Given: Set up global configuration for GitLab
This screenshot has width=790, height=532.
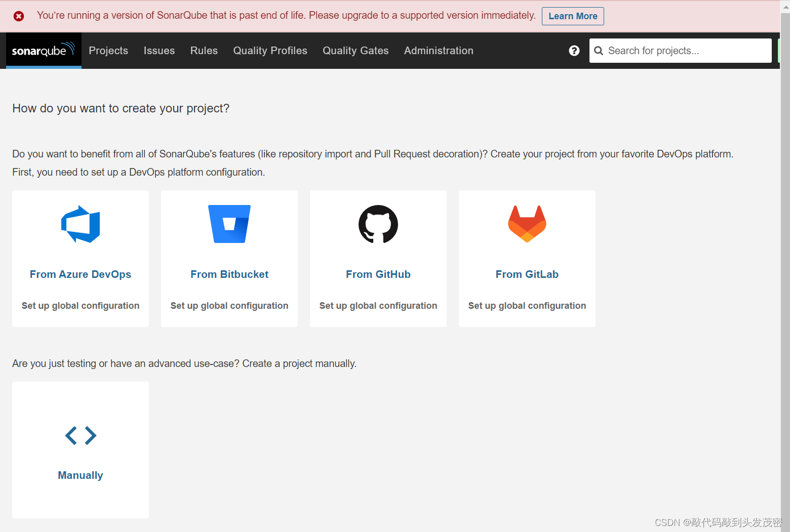Looking at the screenshot, I should 527,306.
